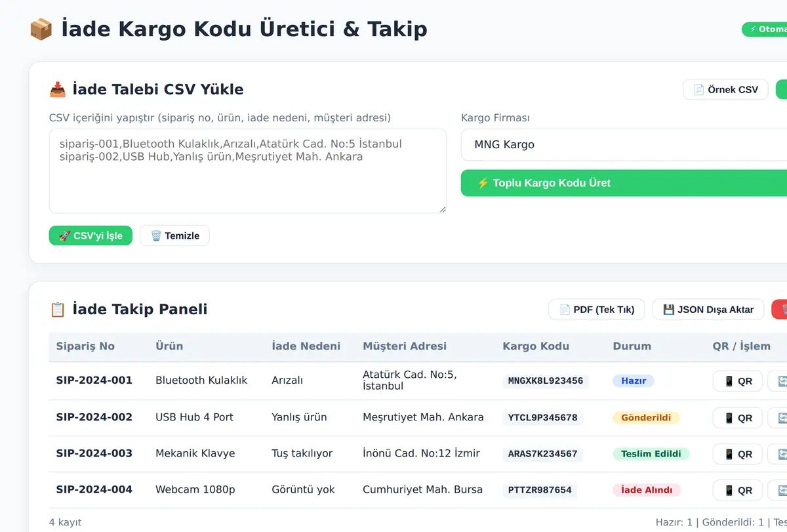Click the İnönü Cad. No:12 İzmir address
The width and height of the screenshot is (787, 532).
[x=421, y=453]
